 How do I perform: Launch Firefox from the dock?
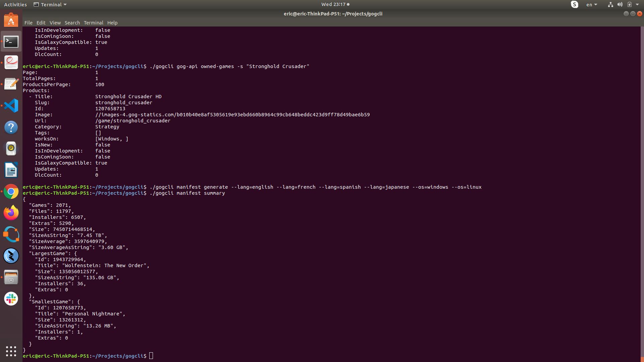[x=11, y=213]
